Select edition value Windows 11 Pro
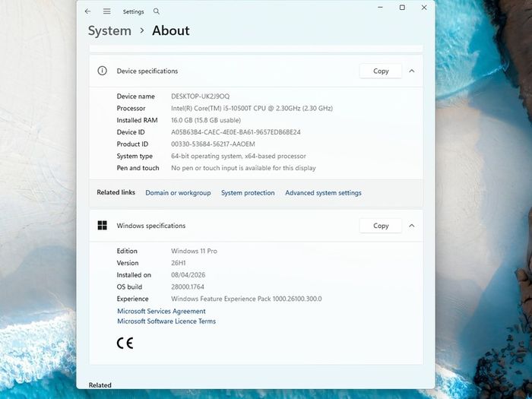This screenshot has width=532, height=399. click(194, 251)
